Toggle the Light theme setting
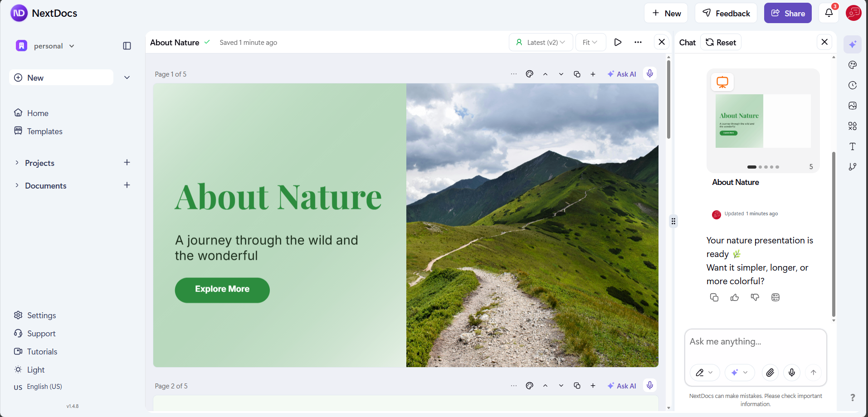Viewport: 868px width, 417px height. pyautogui.click(x=35, y=370)
